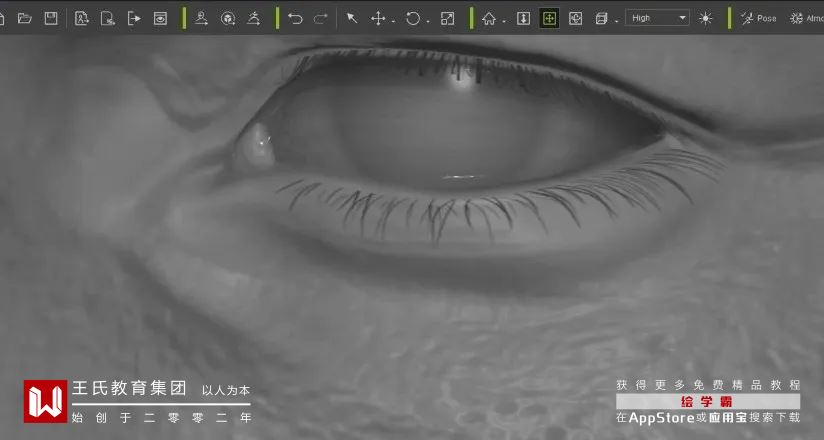Expand the Home view options arrow
Screen dimensions: 824x440
point(503,22)
